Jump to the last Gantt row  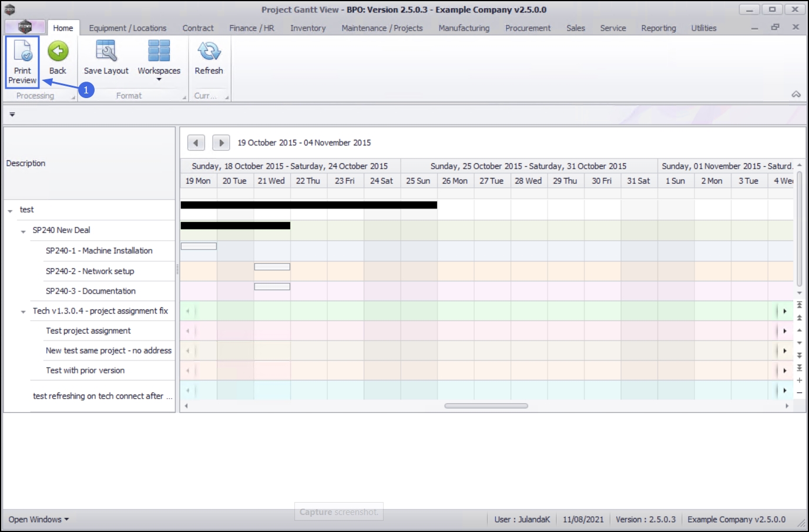[x=799, y=368]
